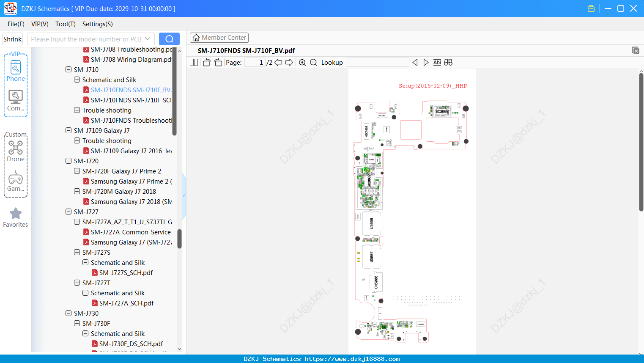
Task: Click the yellow toolbox icon in title bar
Action: [x=591, y=8]
